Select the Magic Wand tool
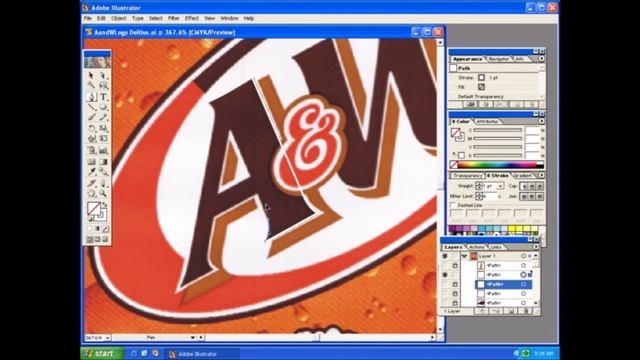 pyautogui.click(x=91, y=86)
